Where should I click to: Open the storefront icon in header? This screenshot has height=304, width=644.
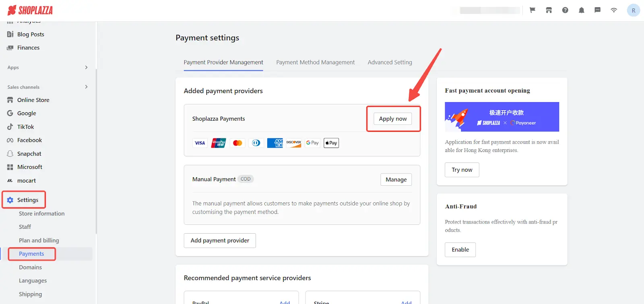coord(549,10)
